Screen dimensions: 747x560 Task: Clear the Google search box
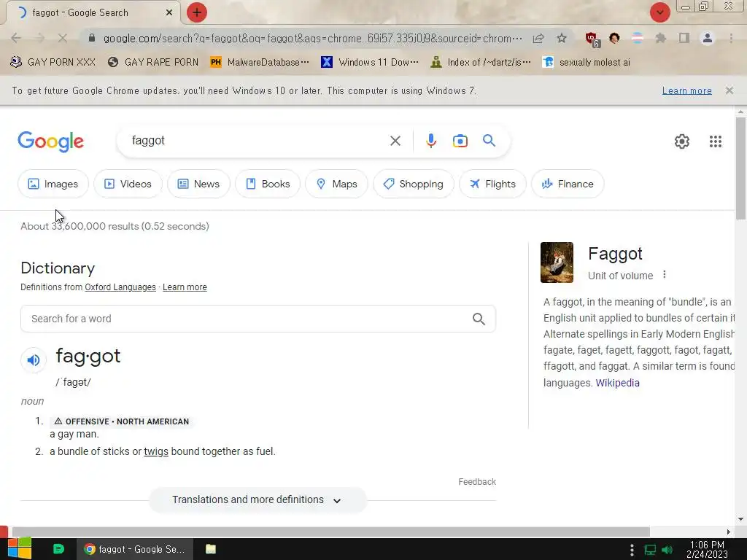pos(395,141)
